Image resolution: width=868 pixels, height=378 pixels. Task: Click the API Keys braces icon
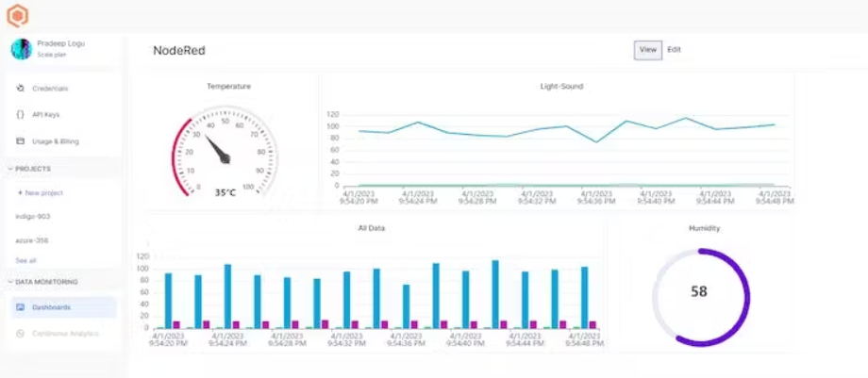21,115
